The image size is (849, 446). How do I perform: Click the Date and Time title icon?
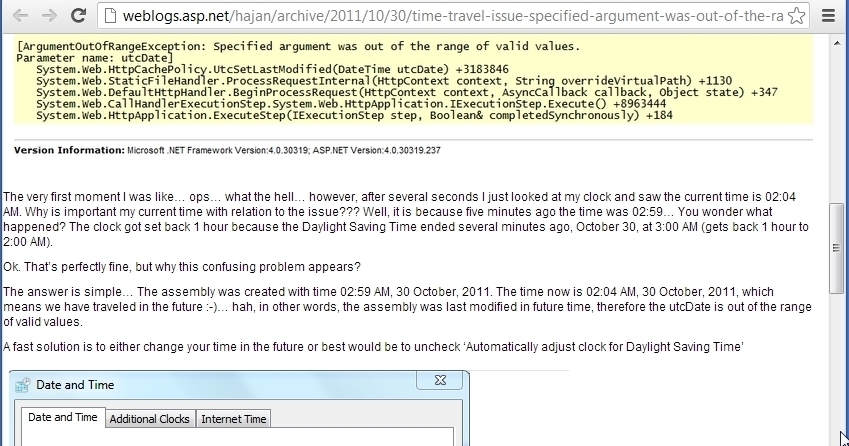[23, 384]
